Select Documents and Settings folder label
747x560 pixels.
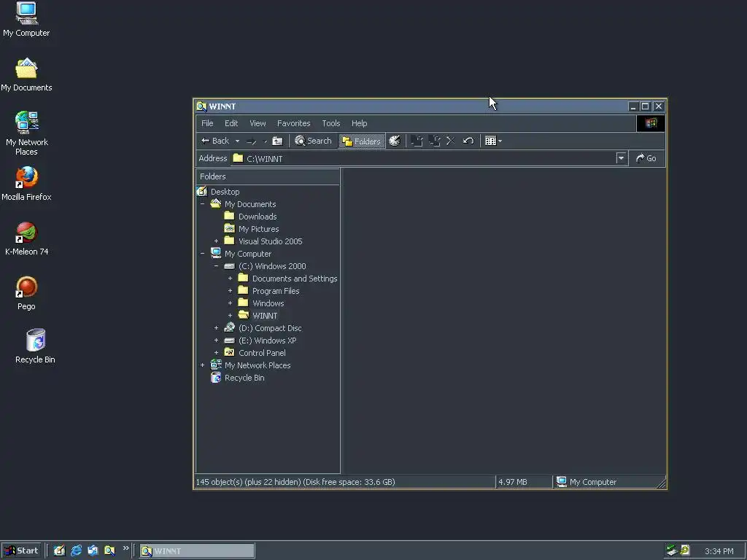(x=295, y=279)
